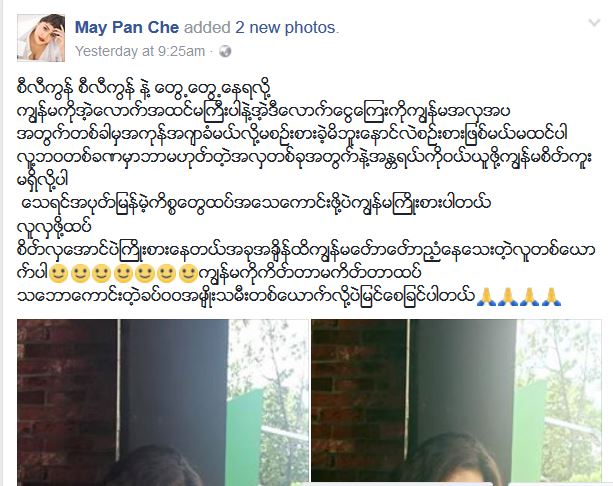Click the third praying hands emoji
The image size is (613, 486).
point(530,296)
